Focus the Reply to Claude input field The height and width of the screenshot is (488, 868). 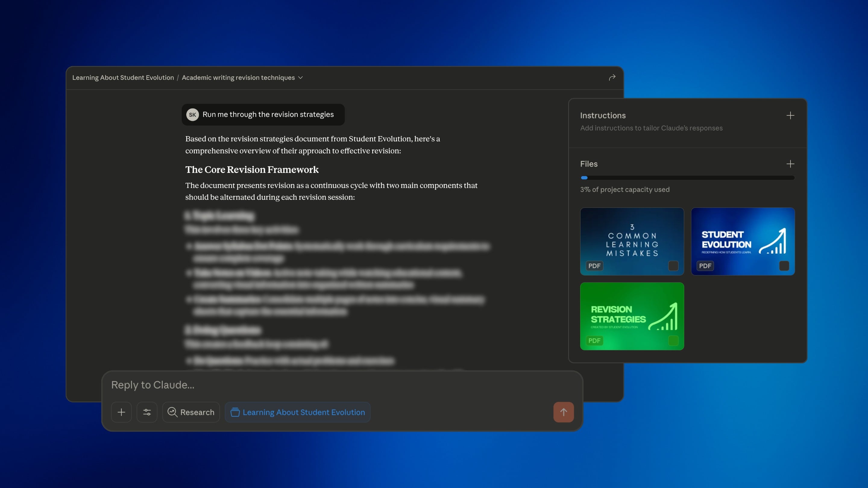[303, 385]
